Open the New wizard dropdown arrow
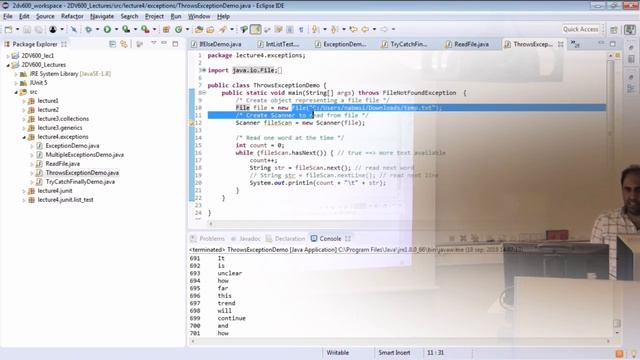Viewport: 640px width, 360px height. (x=17, y=29)
